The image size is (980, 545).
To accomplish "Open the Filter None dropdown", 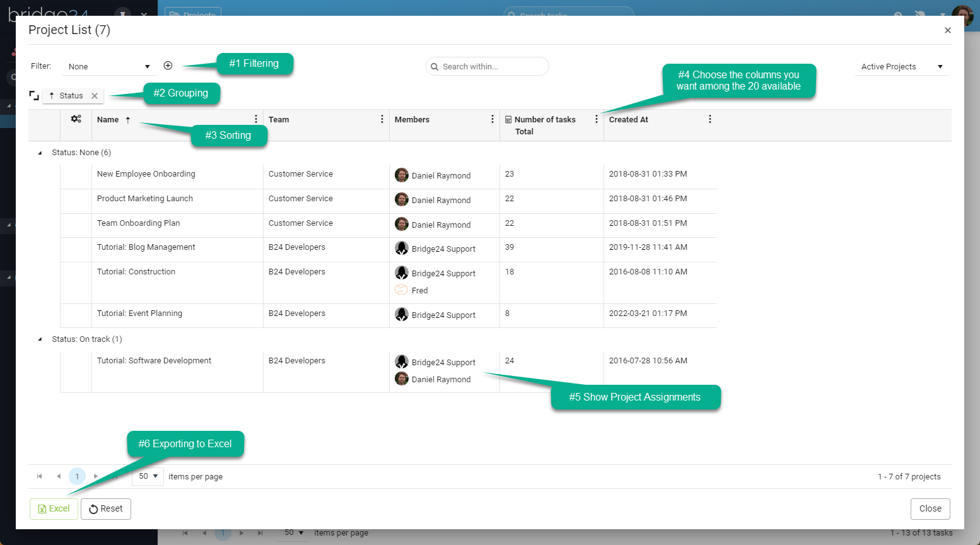I will click(108, 66).
